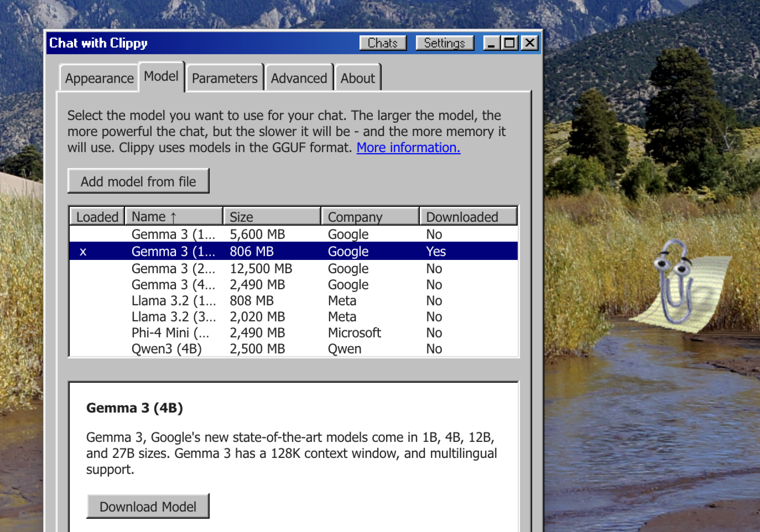The height and width of the screenshot is (532, 760).
Task: Maximize the Chat with Clippy window
Action: (x=510, y=43)
